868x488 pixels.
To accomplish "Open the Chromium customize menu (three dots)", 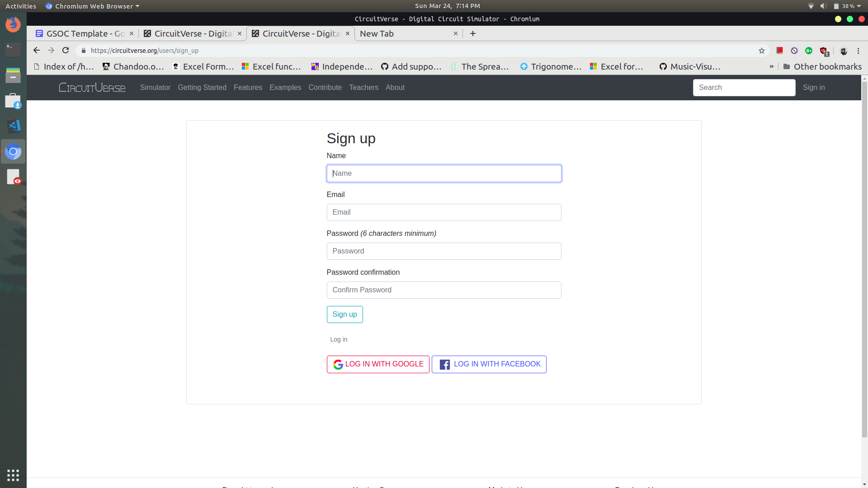I will pyautogui.click(x=858, y=51).
